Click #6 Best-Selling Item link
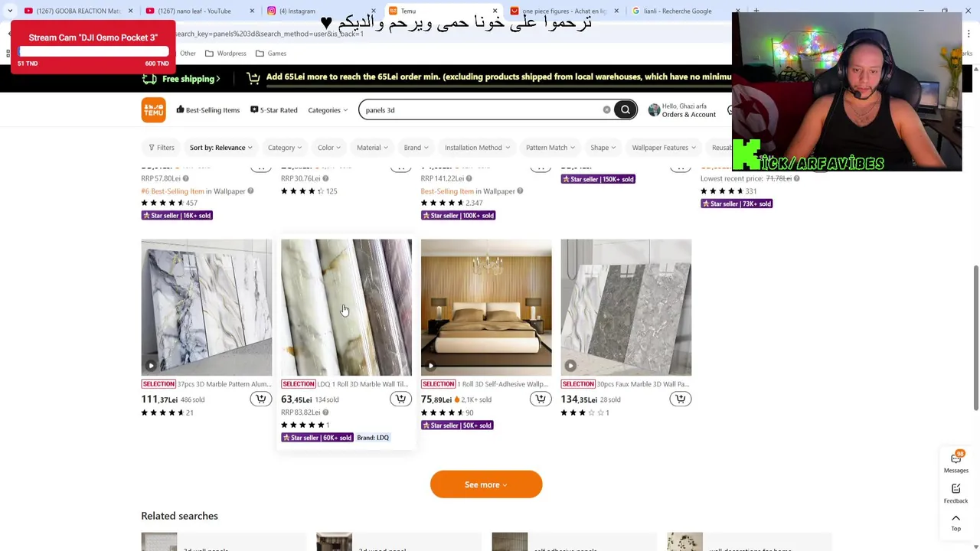 click(172, 191)
